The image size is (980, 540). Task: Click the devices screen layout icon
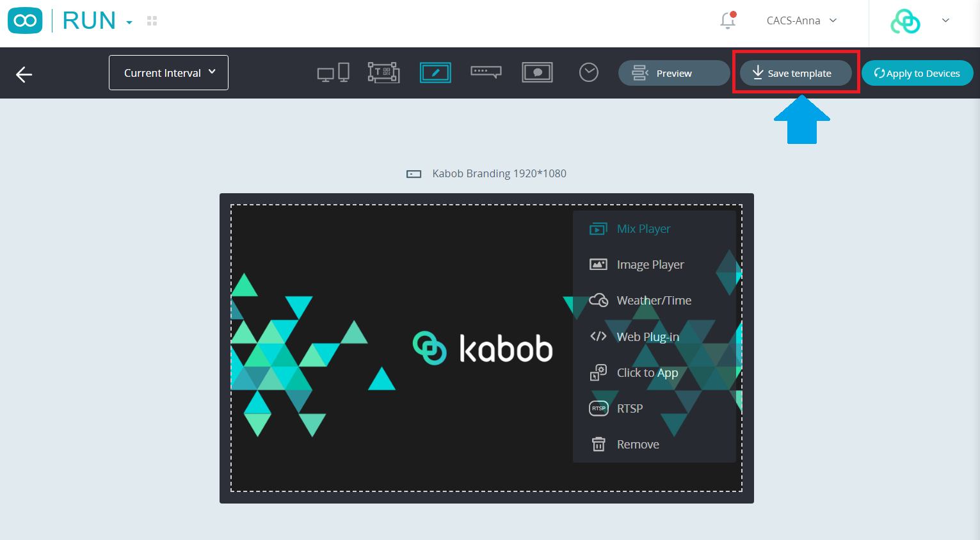333,73
